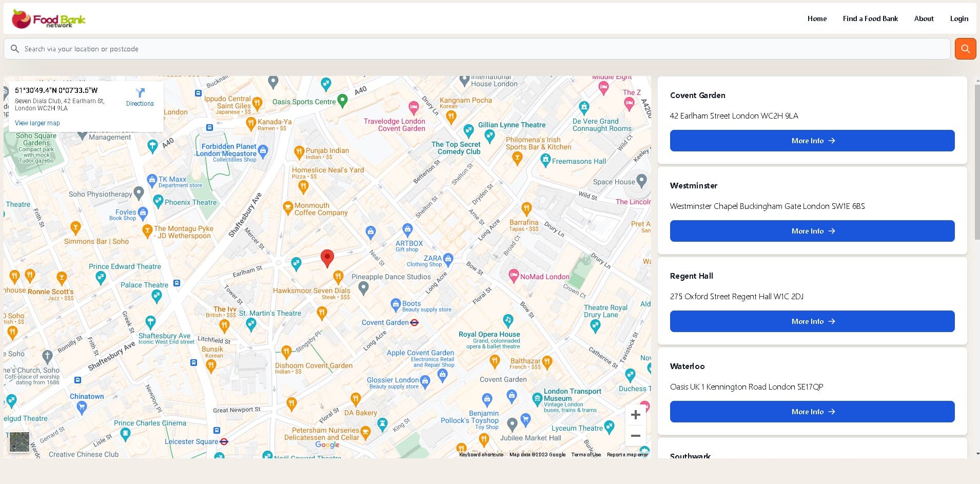Screen dimensions: 980x484
Task: Click the Theatre Royal Drury Lane marker
Action: click(595, 325)
